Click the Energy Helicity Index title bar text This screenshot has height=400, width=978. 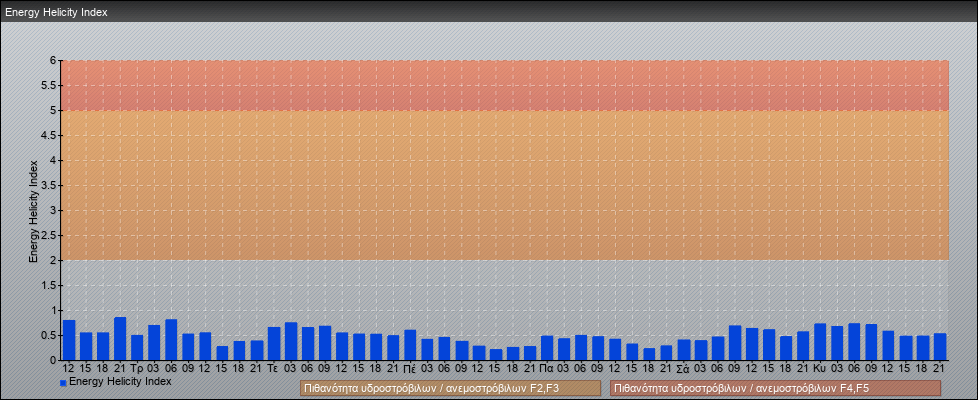coord(56,13)
